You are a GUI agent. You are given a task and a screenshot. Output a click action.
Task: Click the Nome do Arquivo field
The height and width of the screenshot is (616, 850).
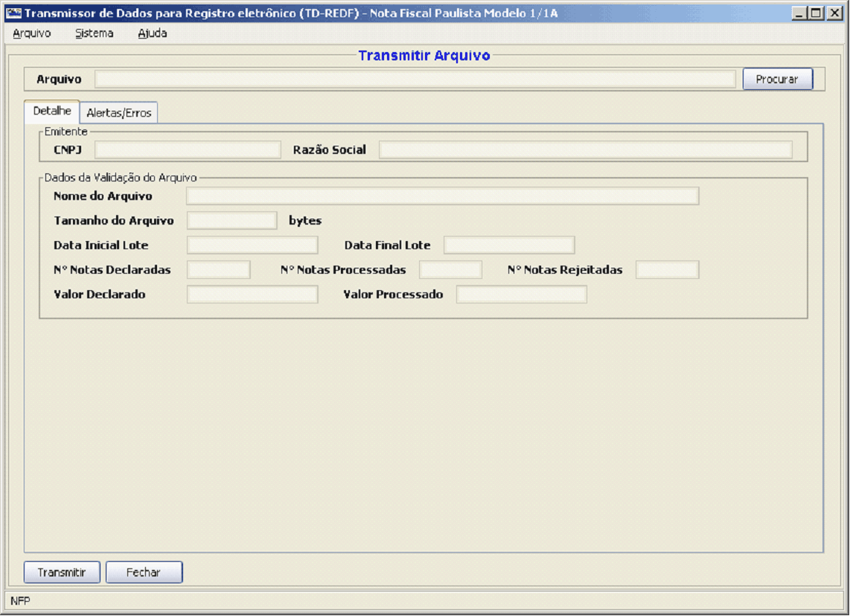(442, 196)
